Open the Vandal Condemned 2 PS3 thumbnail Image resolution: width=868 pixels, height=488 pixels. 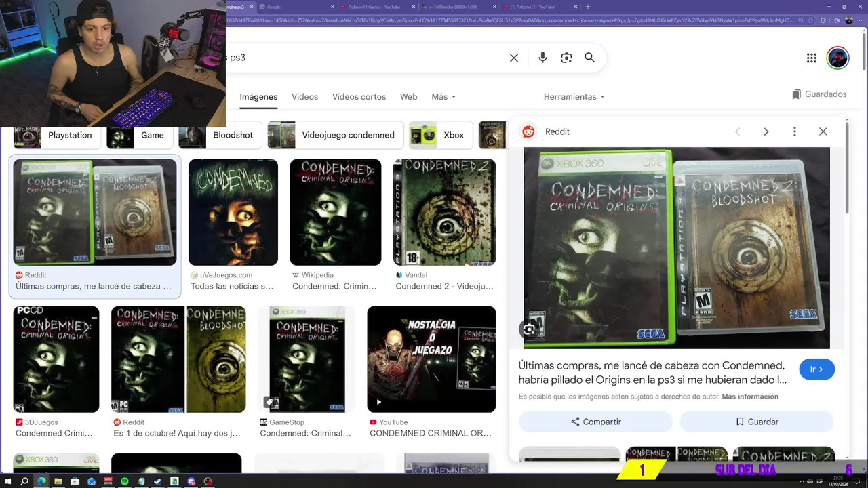[445, 212]
